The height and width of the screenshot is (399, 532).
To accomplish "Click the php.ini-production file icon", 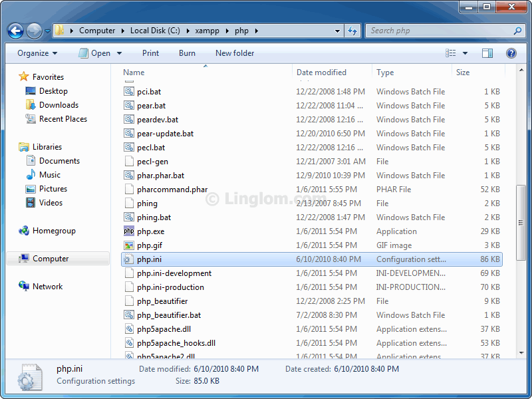I will tap(129, 287).
